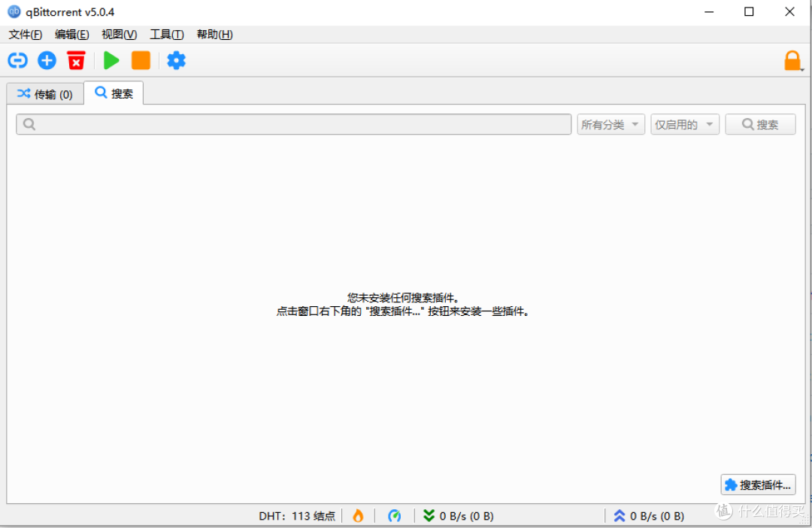Click the add torrent link icon
This screenshot has width=812, height=528.
(17, 61)
